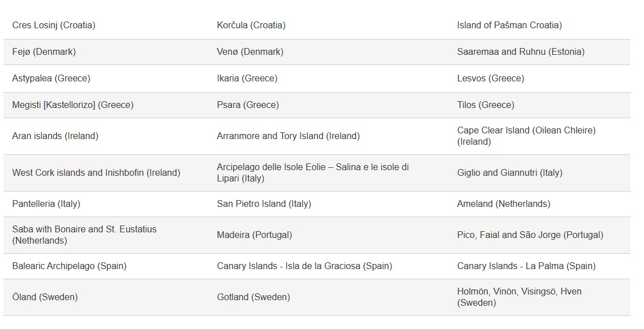The image size is (644, 329).
Task: Click West Cork islands and Inishbofin entry
Action: click(x=96, y=173)
